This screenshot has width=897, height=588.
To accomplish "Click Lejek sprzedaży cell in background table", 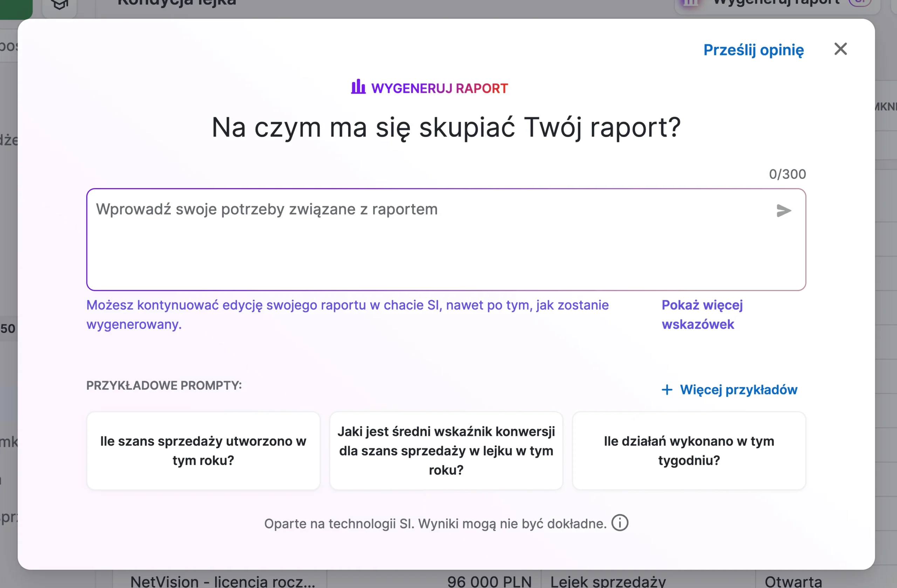I will pos(608,581).
